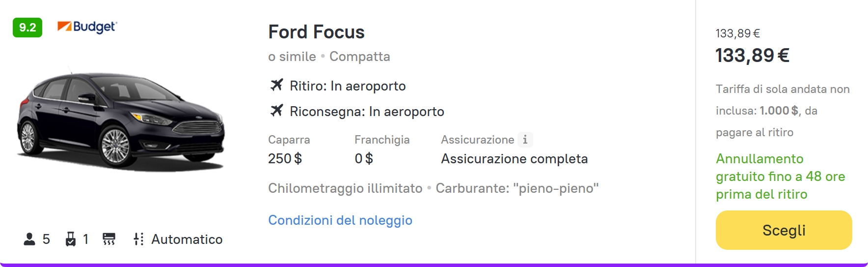Click the Ford Focus title
Screen dimensions: 868x267
tap(316, 32)
